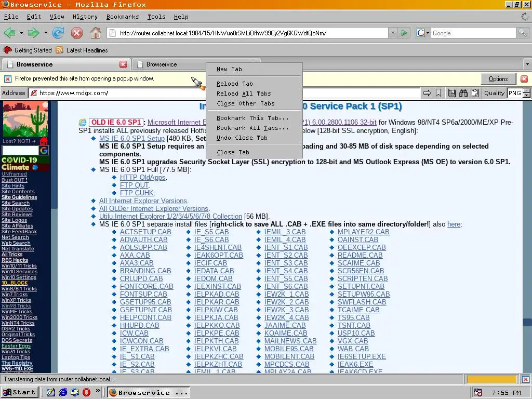The image size is (532, 399).
Task: Open the Browservice bookmarks book icon
Action: pos(452,93)
